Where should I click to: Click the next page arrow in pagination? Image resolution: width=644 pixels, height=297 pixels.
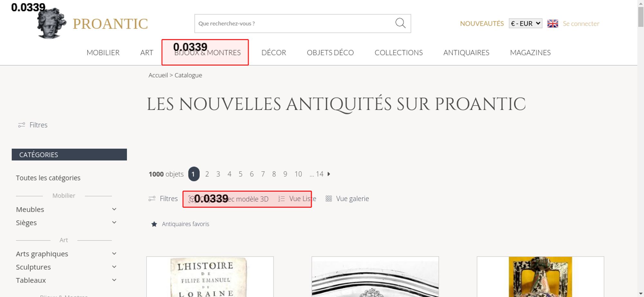[x=329, y=174]
